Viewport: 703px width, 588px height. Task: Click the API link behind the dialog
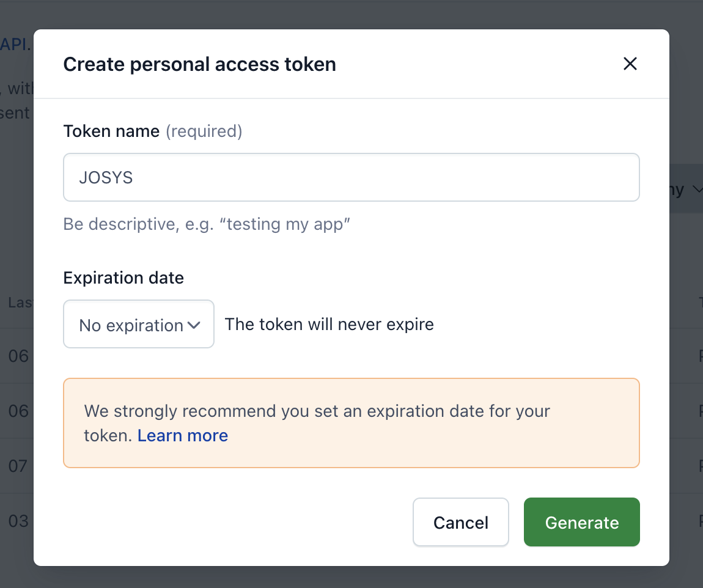coord(14,44)
